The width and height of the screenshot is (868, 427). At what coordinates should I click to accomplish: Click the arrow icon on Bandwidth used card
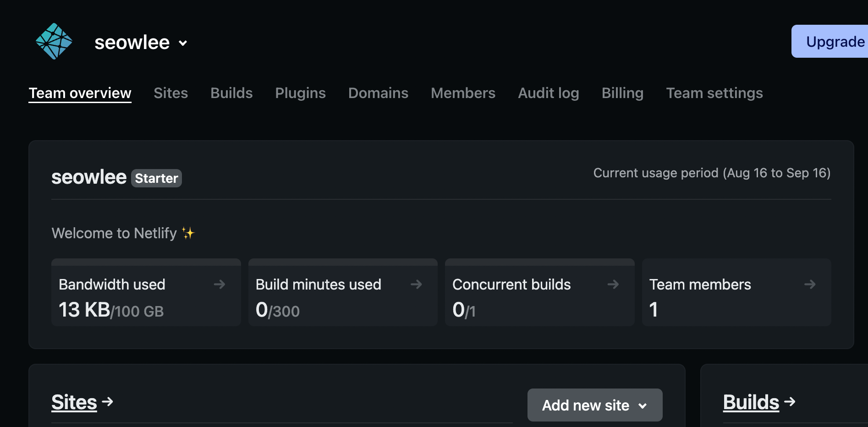220,285
